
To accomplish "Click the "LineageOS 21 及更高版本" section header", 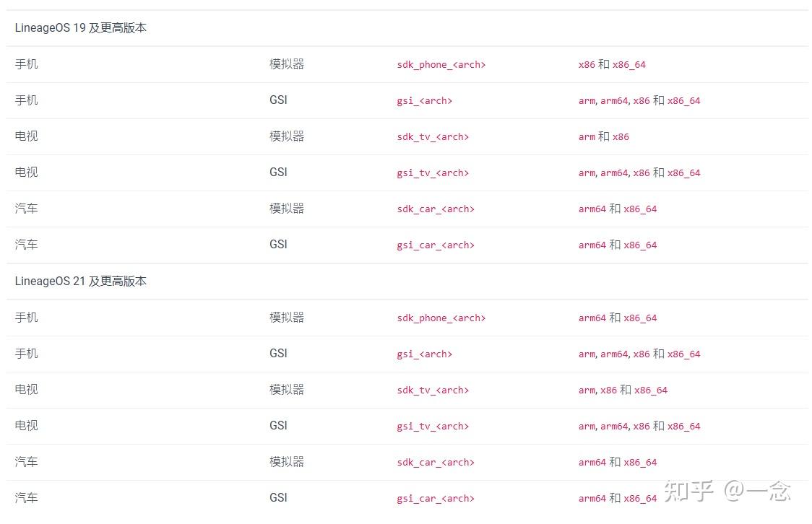I will click(x=81, y=281).
